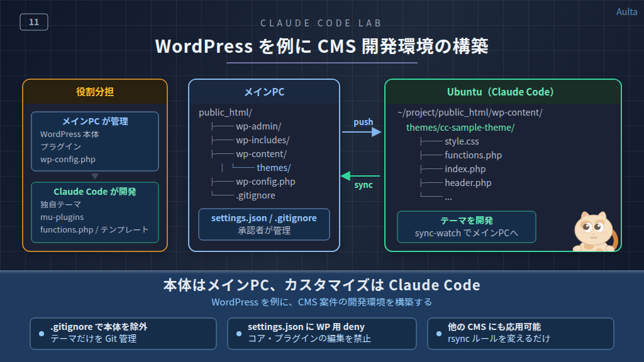Click the Aulta label in top corner
644x362 pixels.
[626, 12]
